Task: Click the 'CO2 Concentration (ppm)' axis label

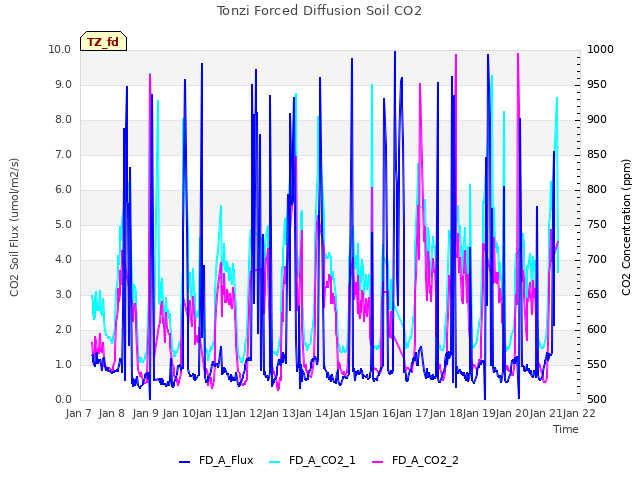Action: tap(626, 227)
